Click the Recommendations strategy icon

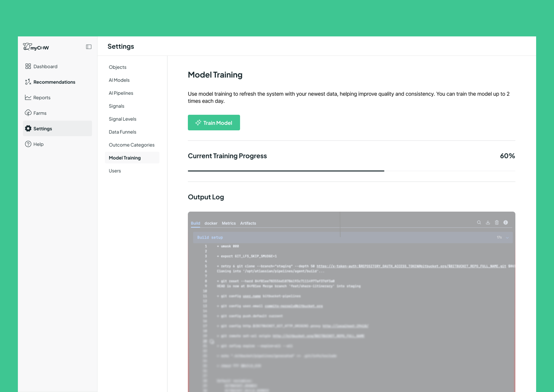point(28,82)
